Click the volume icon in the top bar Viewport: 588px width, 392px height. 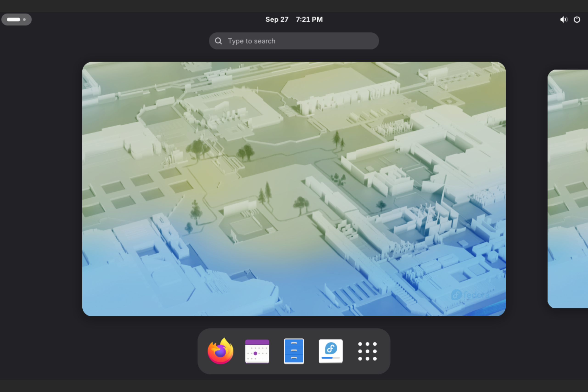click(563, 20)
